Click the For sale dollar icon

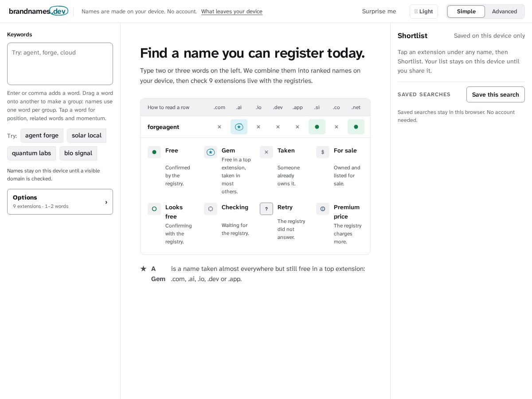323,152
